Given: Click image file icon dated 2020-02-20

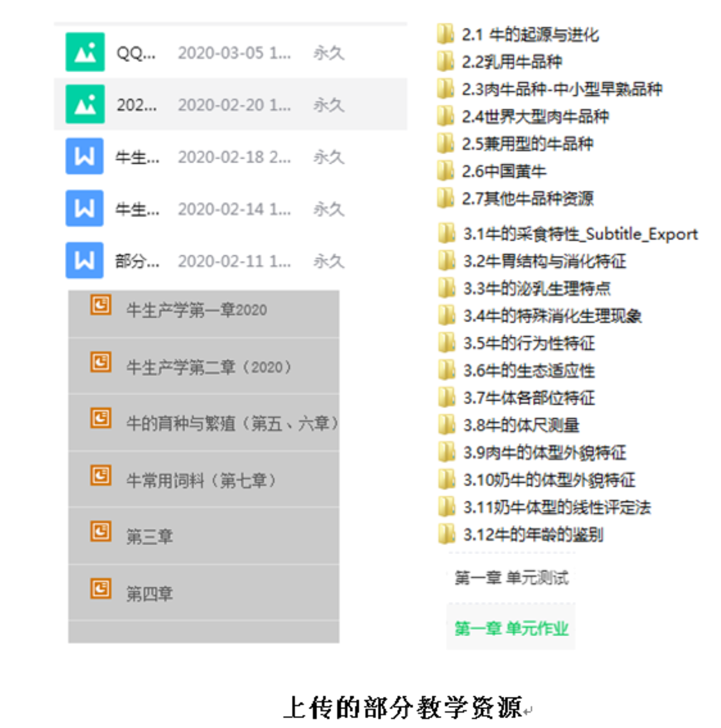Looking at the screenshot, I should 85,104.
